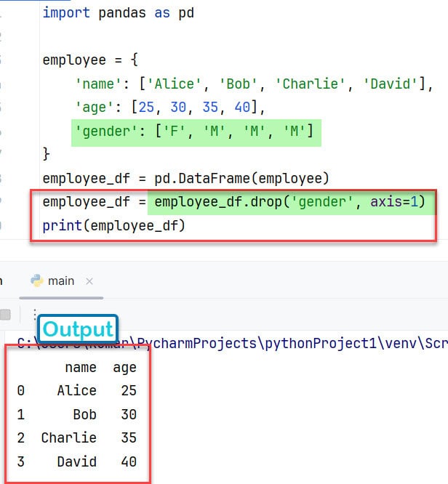Click the 'age' key in the dictionary

[95, 108]
